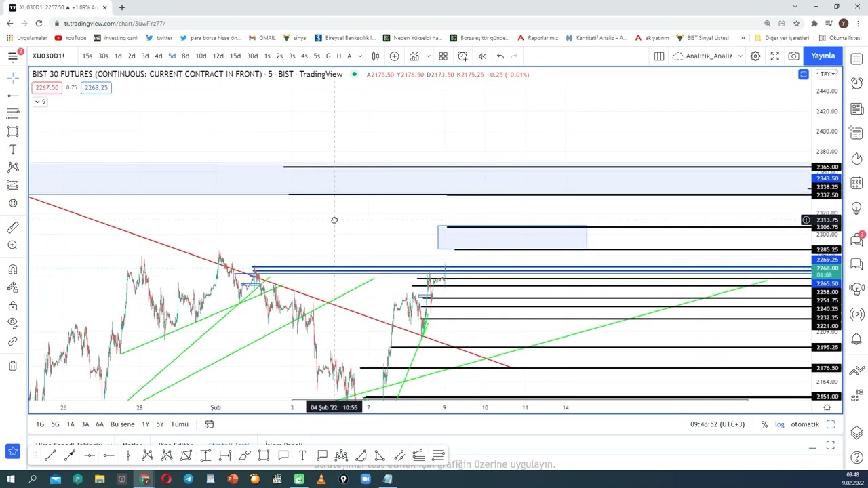Open the time zone menu 09:48:52 (UTC+3)
The height and width of the screenshot is (488, 868).
pos(717,424)
